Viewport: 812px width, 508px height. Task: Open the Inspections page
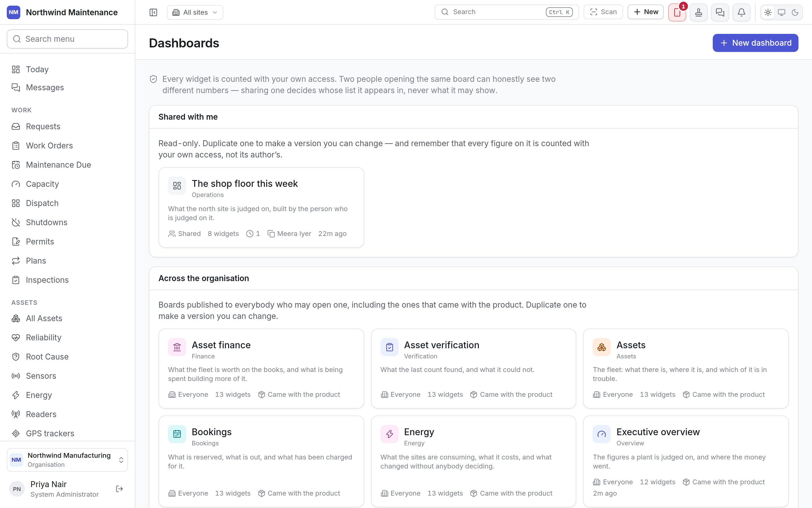(67, 280)
